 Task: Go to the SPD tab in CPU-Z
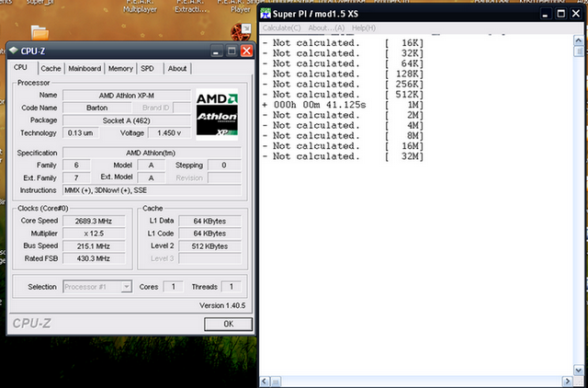tap(147, 68)
